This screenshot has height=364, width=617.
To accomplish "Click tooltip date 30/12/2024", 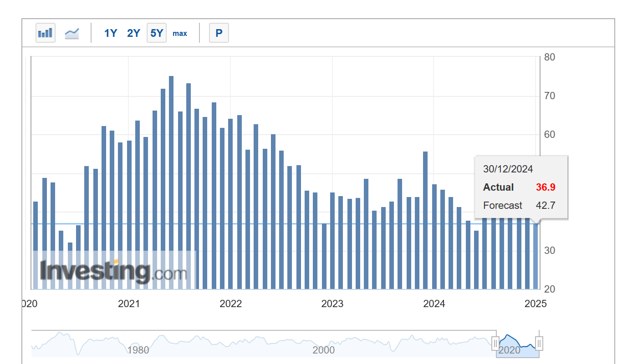I will [x=508, y=169].
